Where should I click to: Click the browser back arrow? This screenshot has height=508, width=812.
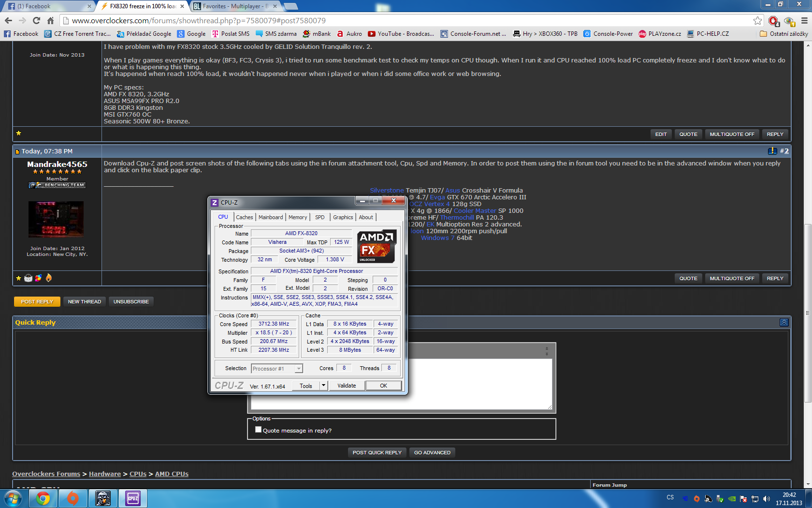(x=8, y=20)
